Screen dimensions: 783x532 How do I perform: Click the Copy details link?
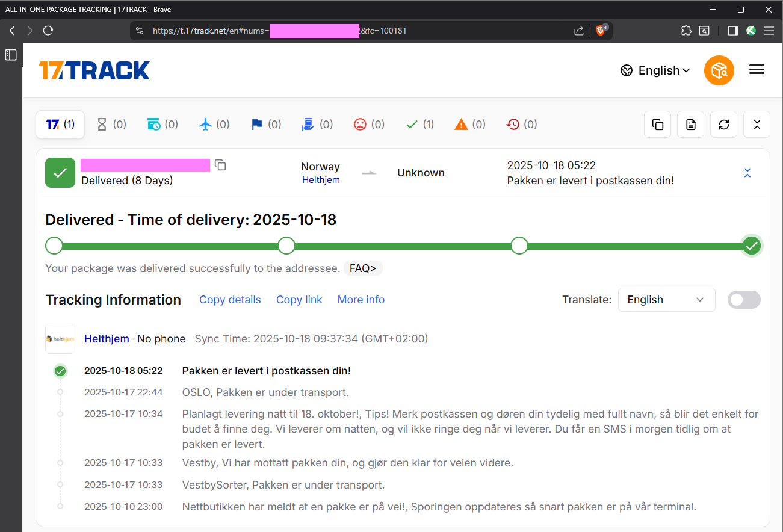pos(230,300)
